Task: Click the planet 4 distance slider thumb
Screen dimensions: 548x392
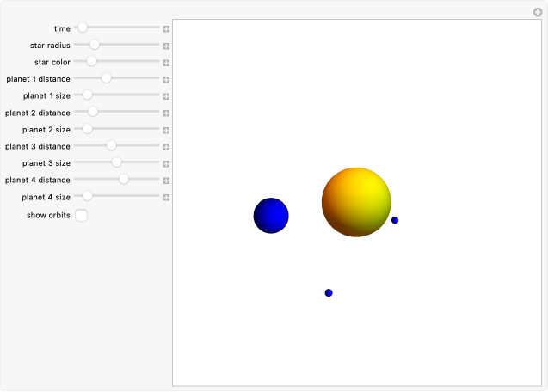Action: [x=124, y=179]
